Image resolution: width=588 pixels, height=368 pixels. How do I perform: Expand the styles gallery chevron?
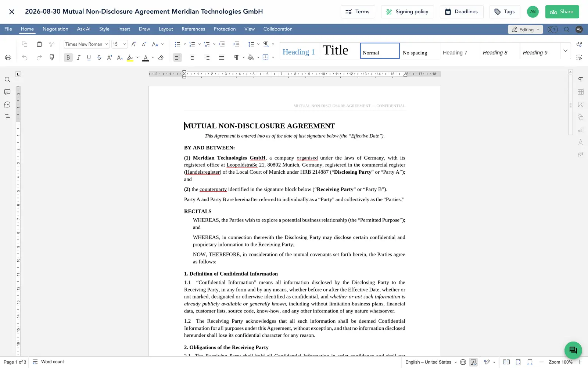pos(566,51)
